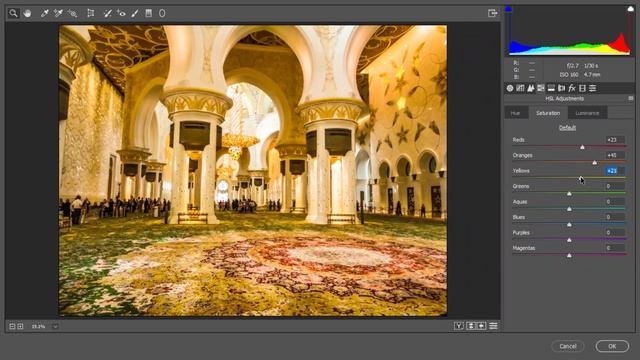The image size is (640, 360).
Task: Click the zoom in plus button
Action: (x=20, y=327)
